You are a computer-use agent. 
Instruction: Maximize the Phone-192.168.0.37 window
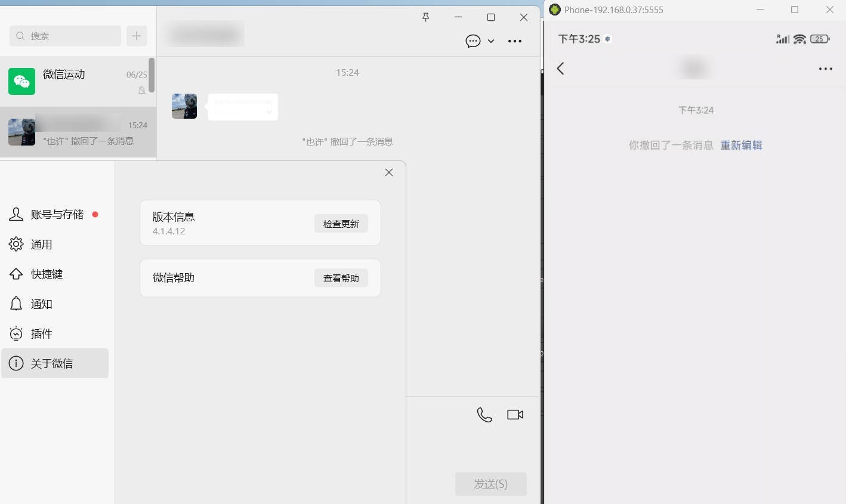pos(795,10)
